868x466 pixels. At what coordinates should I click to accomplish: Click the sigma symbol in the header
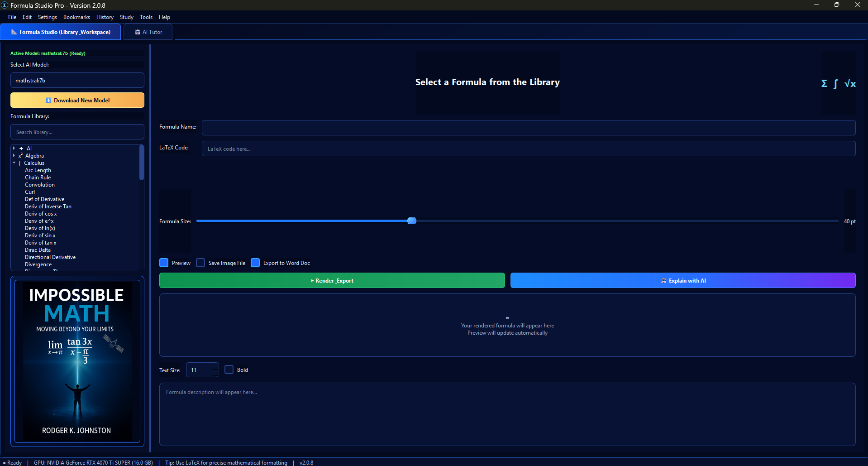coord(824,83)
